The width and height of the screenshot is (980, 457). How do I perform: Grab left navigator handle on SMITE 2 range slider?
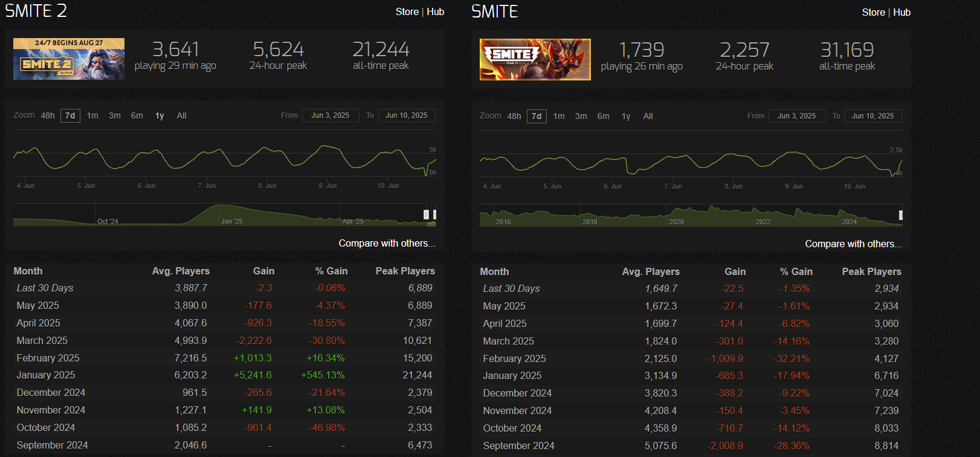tap(426, 215)
